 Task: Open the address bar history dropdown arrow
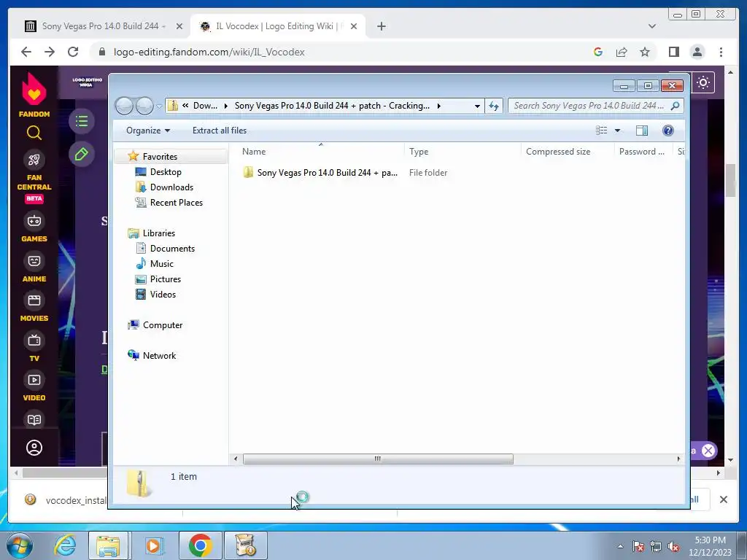pyautogui.click(x=477, y=106)
